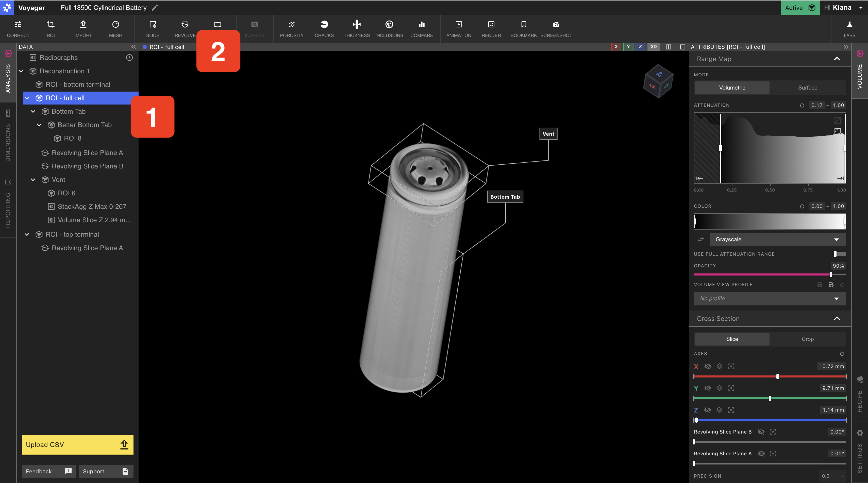Run the Porosity analysis tool

pyautogui.click(x=292, y=29)
